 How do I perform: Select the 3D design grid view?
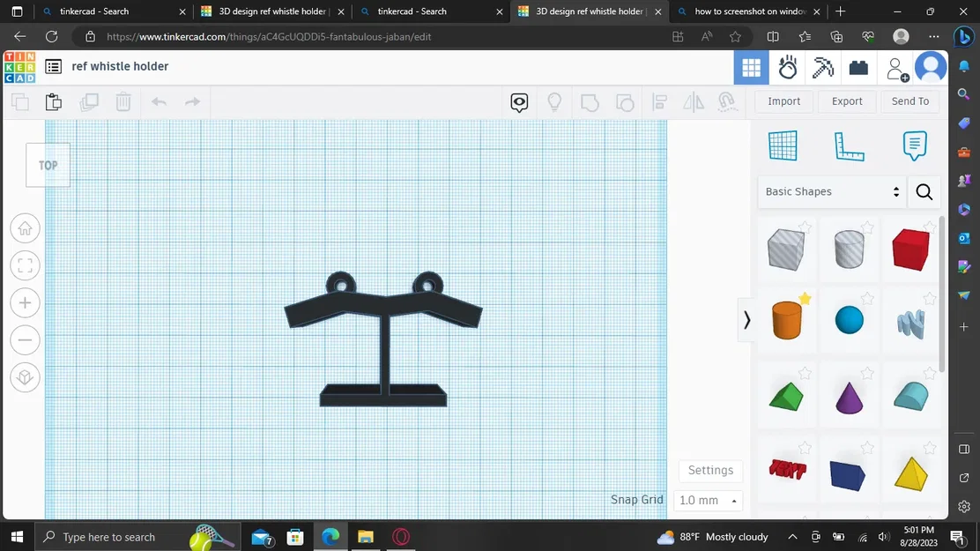click(751, 68)
